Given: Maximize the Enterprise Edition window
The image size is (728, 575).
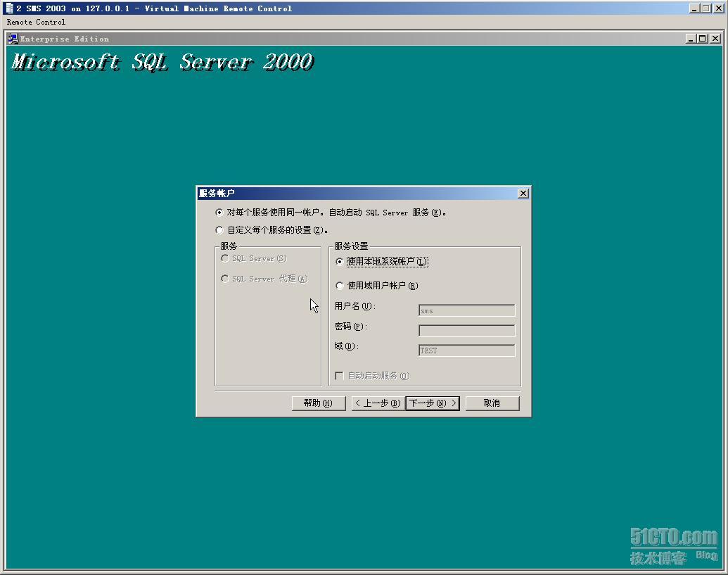Looking at the screenshot, I should pos(703,39).
